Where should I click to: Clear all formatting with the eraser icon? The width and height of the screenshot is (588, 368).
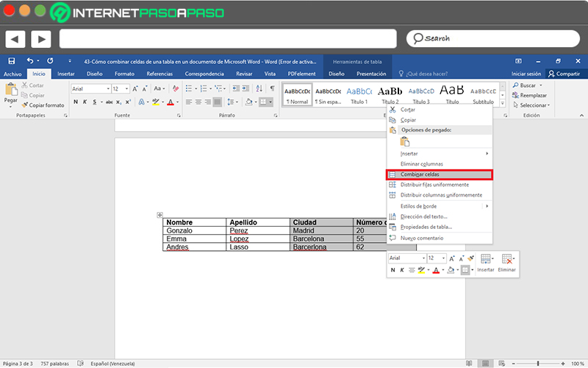(176, 88)
